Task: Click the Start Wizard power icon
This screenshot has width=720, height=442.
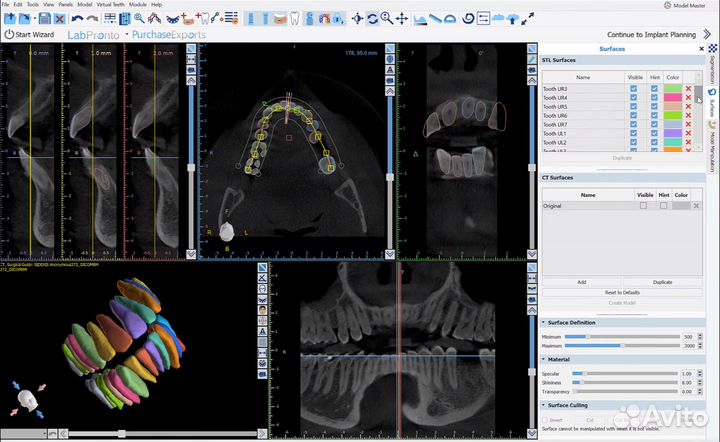Action: (9, 34)
